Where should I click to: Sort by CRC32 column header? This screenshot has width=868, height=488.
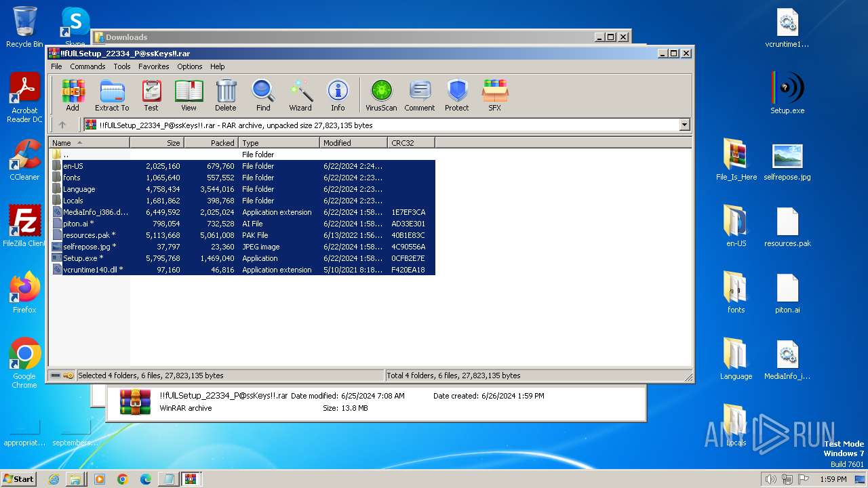(412, 143)
